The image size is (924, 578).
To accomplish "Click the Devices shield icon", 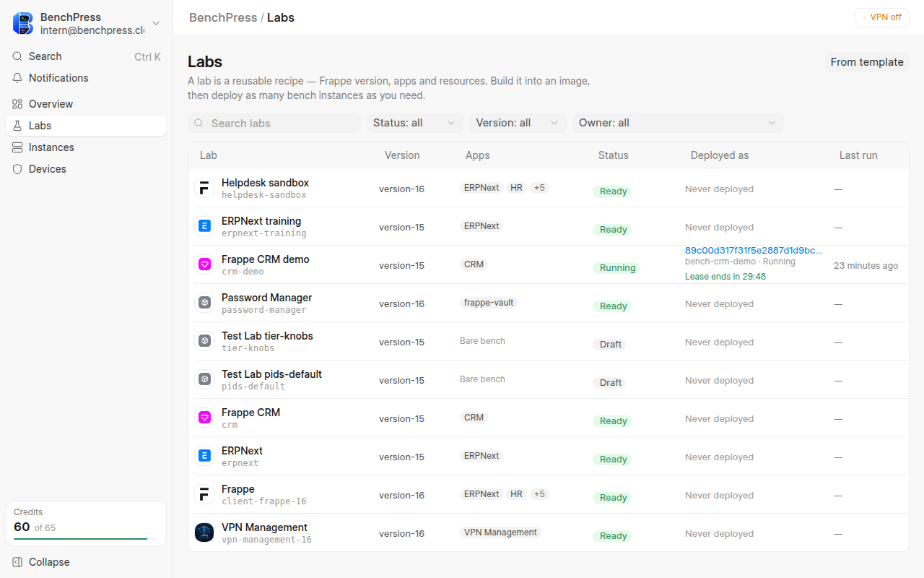I will [x=17, y=169].
